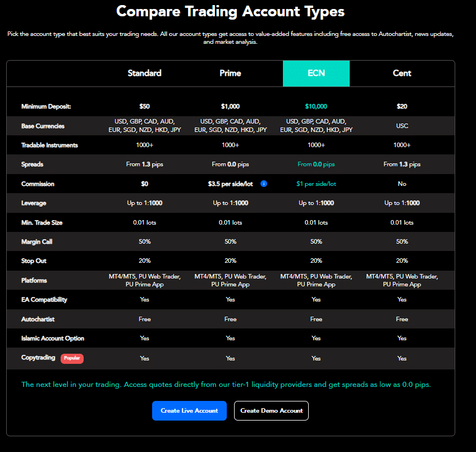Click the Cent "From 1.3 pips" spread cell
The image size is (476, 452).
point(402,165)
